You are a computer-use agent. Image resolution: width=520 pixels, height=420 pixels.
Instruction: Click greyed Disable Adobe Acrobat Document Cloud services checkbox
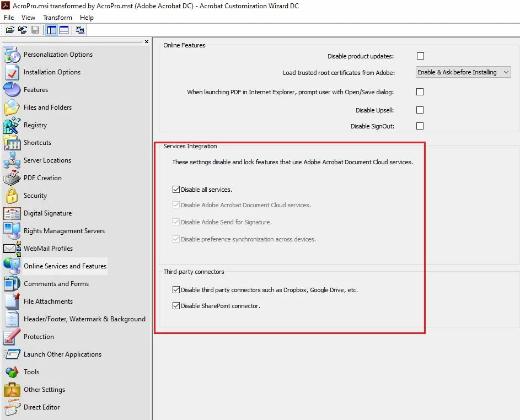click(176, 205)
